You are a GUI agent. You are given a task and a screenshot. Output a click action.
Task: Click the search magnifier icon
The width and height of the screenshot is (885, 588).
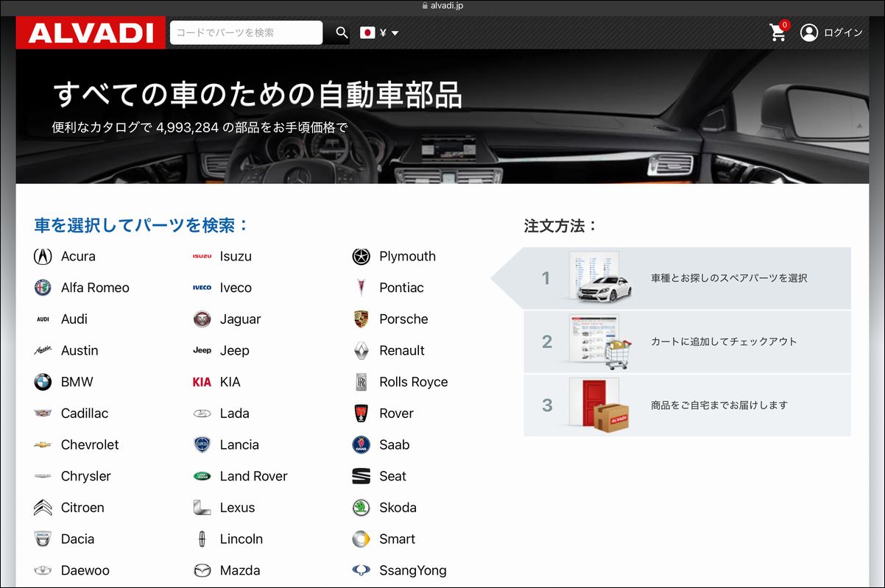[x=342, y=32]
